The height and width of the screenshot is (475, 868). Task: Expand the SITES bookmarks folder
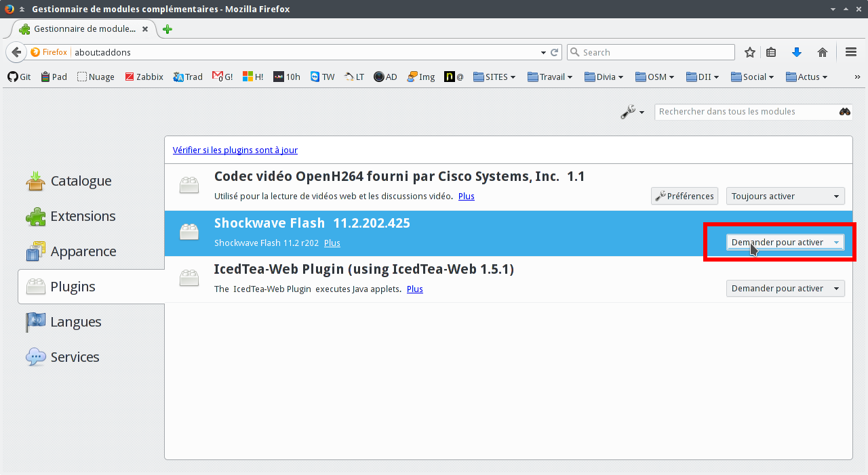click(x=494, y=77)
